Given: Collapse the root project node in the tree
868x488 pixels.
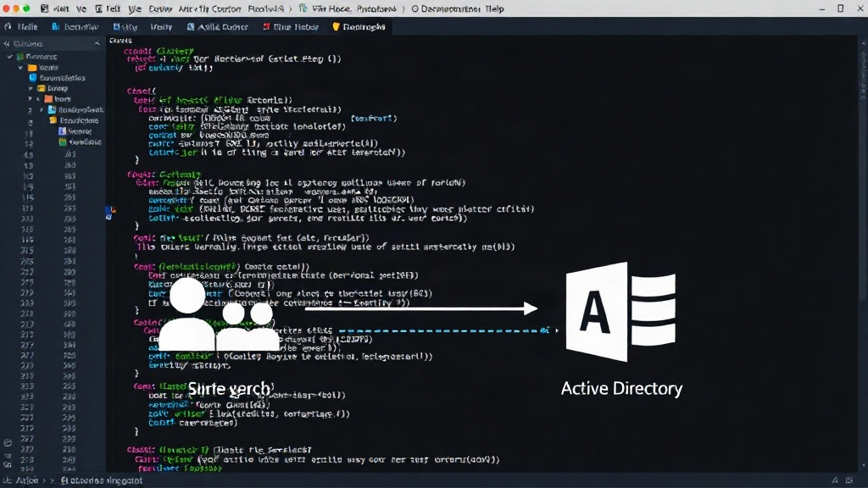Looking at the screenshot, I should pos(9,57).
